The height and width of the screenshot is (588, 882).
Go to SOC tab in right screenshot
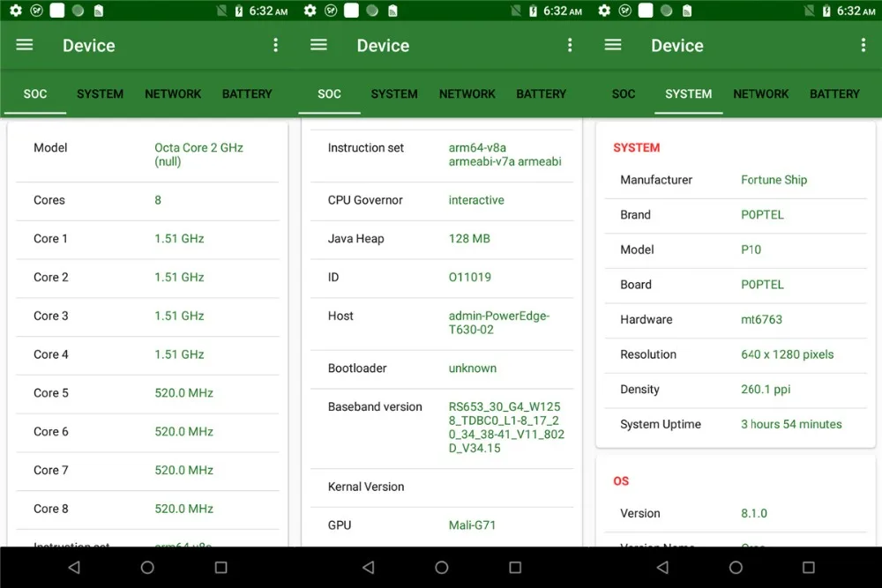(x=624, y=93)
